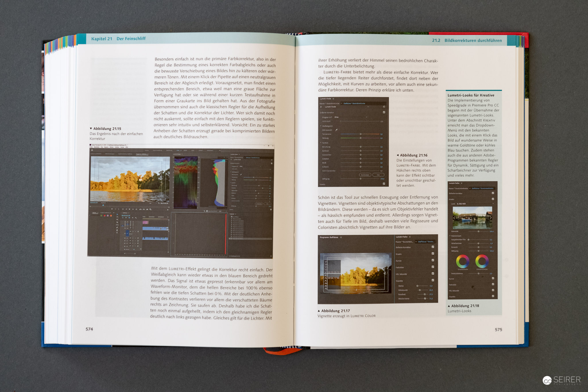Open the Eingabe-LUT dropdown showing Ohne

(351, 117)
